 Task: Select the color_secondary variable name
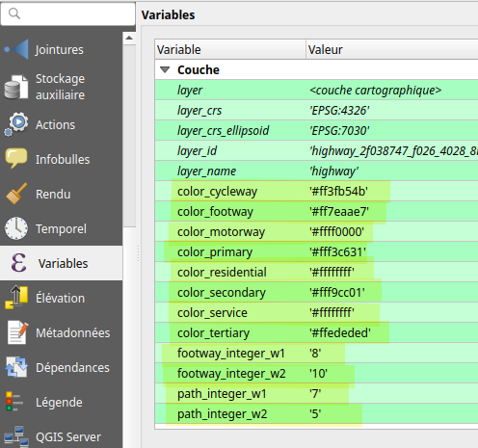(222, 293)
